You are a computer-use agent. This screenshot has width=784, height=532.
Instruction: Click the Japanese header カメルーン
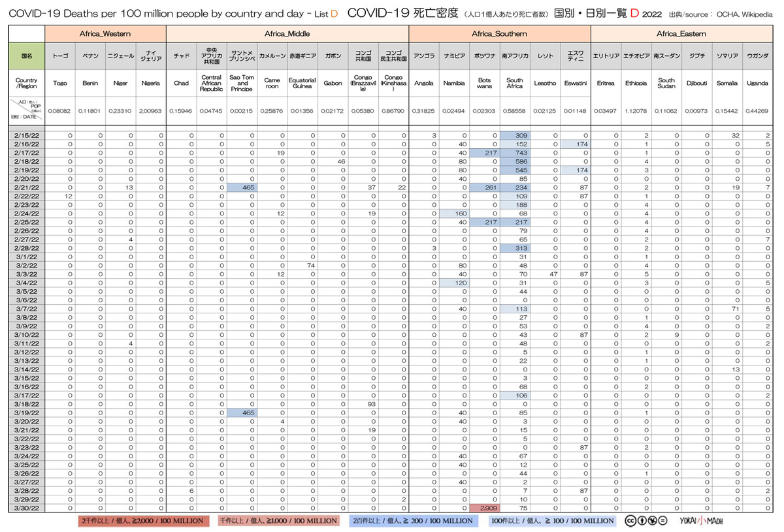(272, 56)
